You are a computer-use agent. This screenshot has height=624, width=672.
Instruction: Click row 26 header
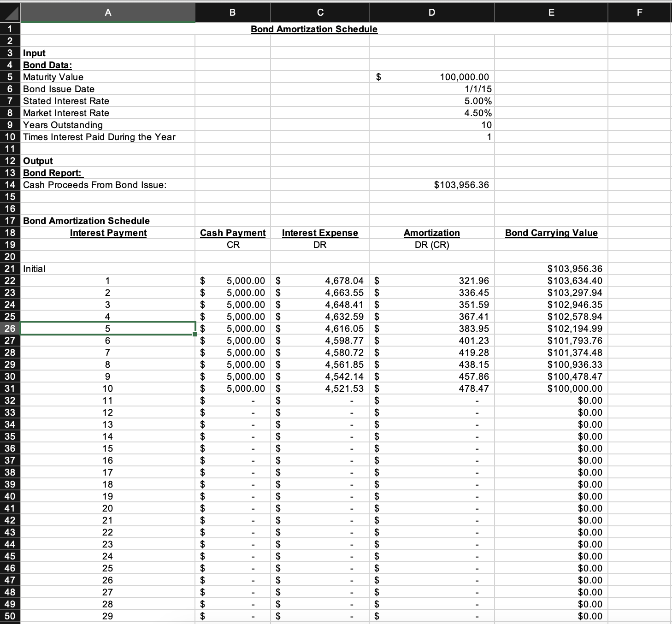point(9,328)
